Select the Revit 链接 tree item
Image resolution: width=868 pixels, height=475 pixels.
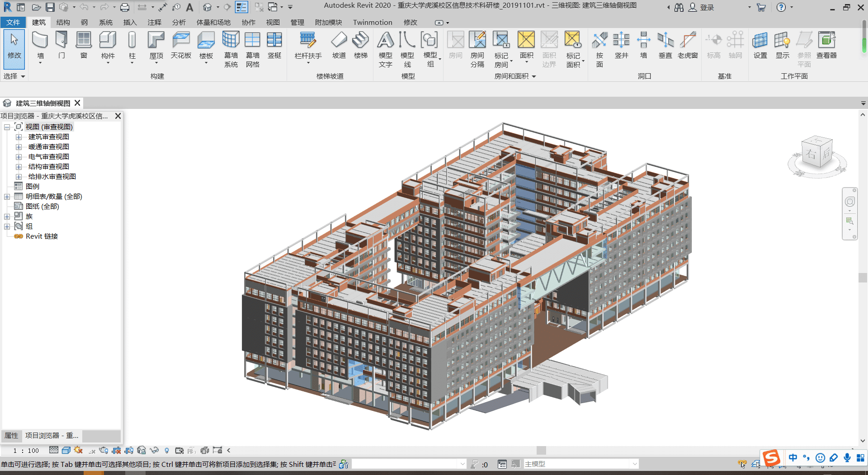tap(42, 236)
